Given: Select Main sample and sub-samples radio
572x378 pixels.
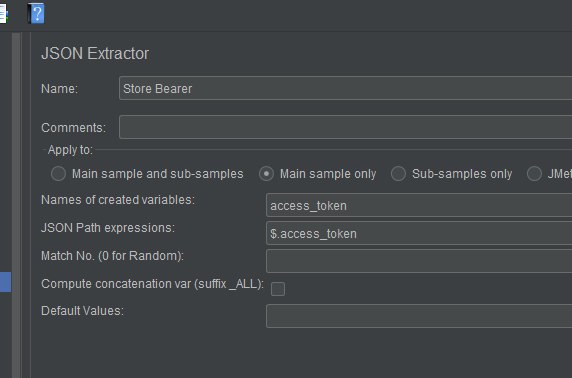Looking at the screenshot, I should click(58, 174).
